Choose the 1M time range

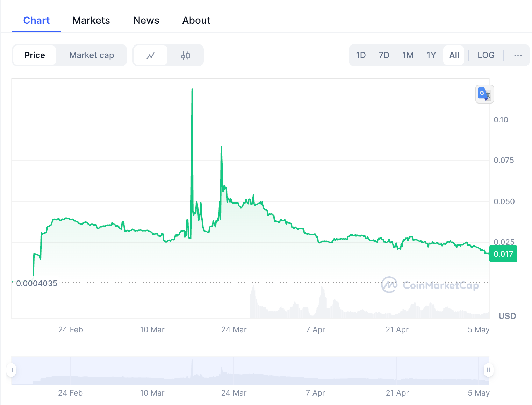(408, 55)
